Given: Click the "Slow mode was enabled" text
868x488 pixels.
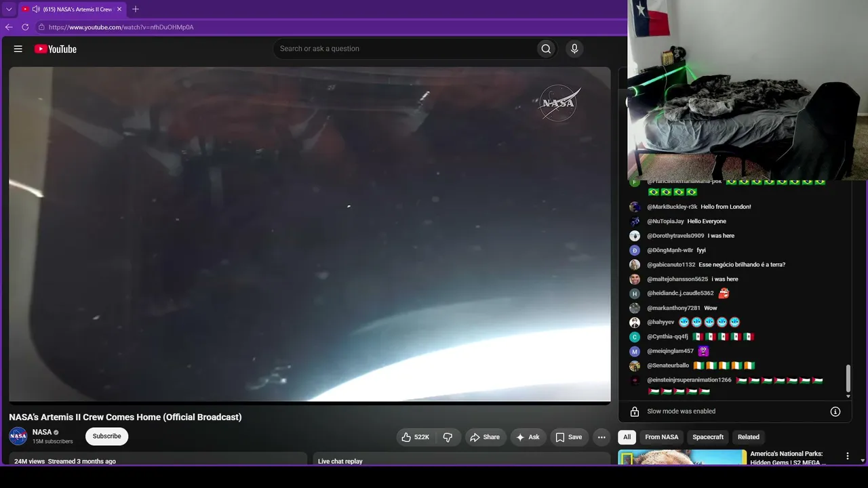Looking at the screenshot, I should (x=681, y=411).
